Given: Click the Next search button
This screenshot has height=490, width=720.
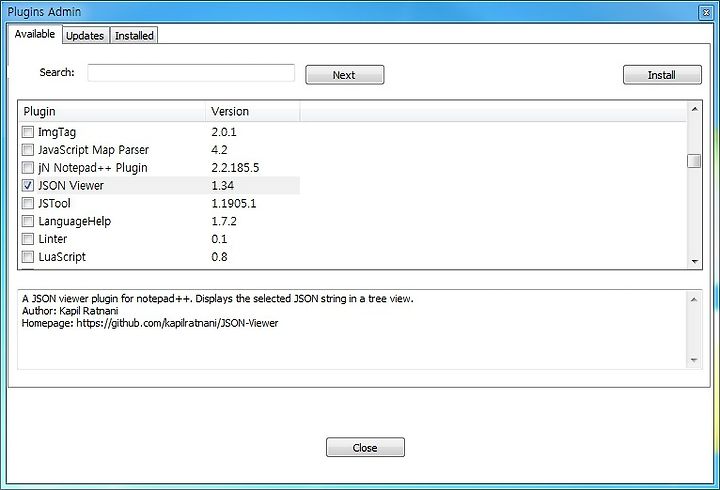Looking at the screenshot, I should coord(344,75).
